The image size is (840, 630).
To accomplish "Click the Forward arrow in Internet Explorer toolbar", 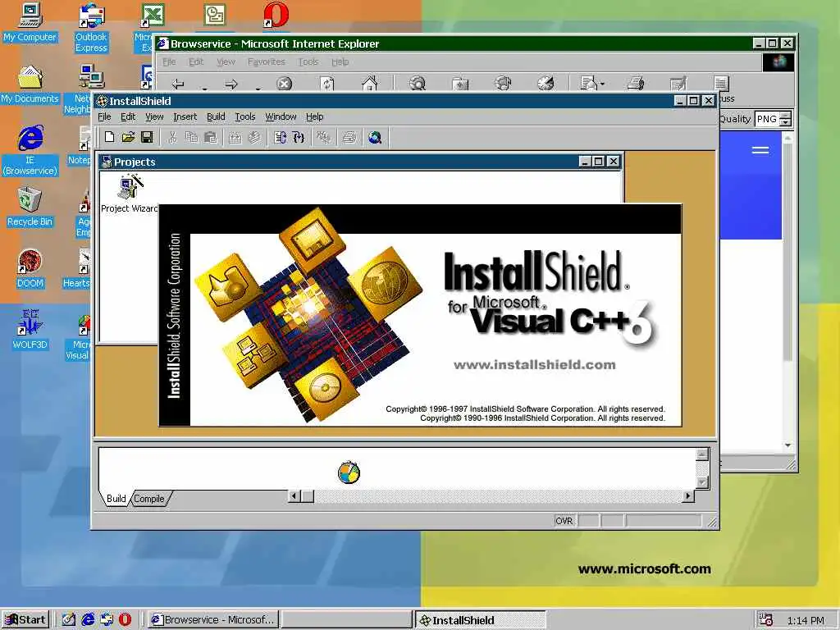I will [231, 84].
